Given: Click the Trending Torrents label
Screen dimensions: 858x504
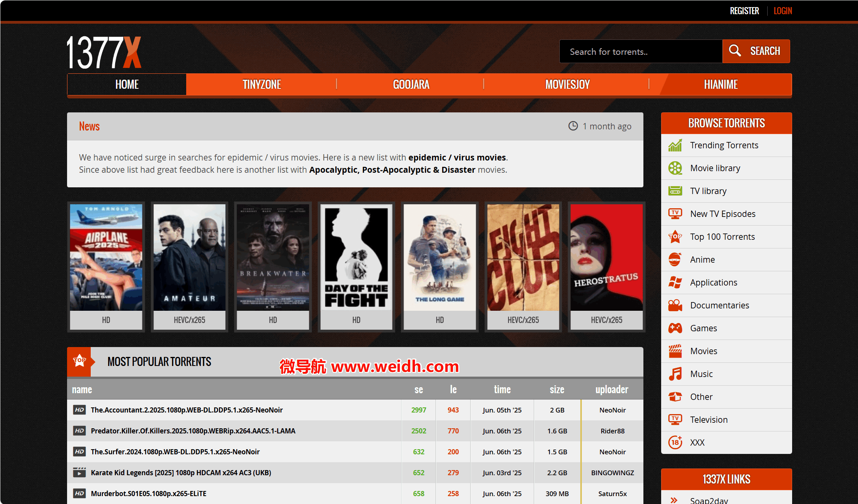Looking at the screenshot, I should tap(724, 146).
